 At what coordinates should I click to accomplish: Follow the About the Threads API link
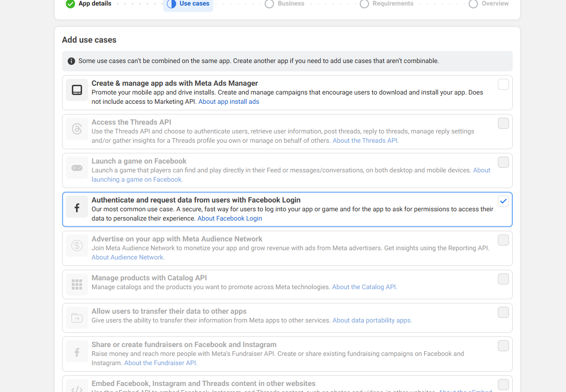[365, 140]
